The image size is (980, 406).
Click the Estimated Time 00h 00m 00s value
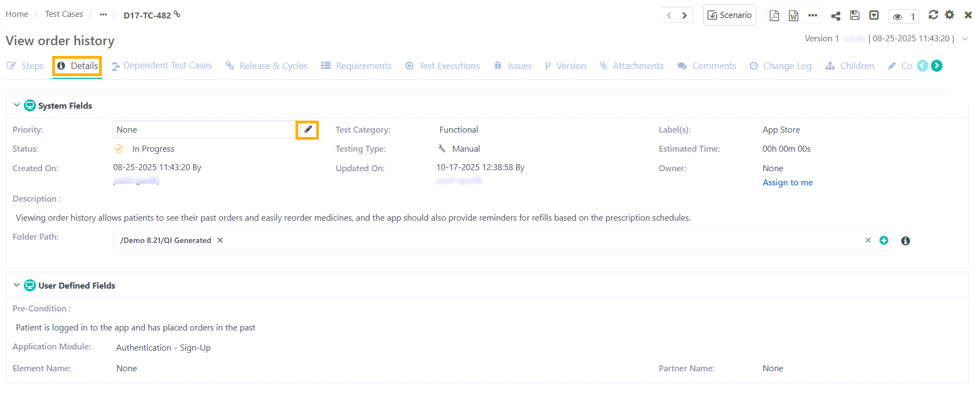click(786, 149)
